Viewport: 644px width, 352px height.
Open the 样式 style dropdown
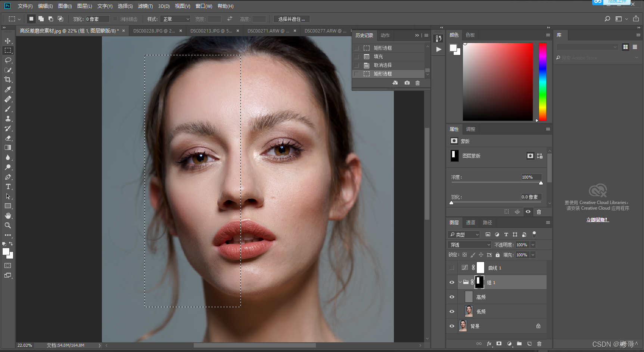[175, 19]
